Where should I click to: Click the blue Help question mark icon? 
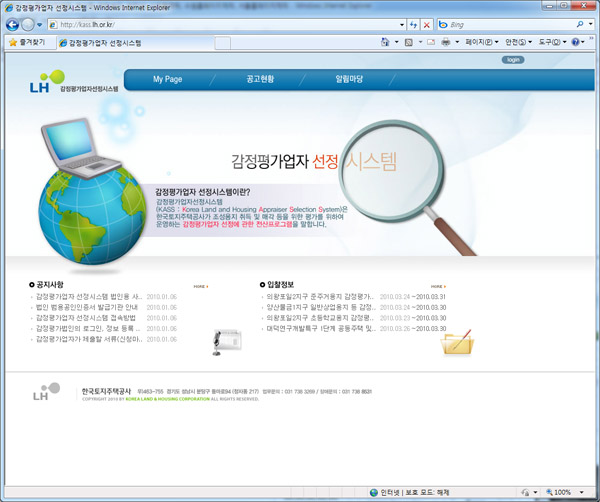pos(576,42)
